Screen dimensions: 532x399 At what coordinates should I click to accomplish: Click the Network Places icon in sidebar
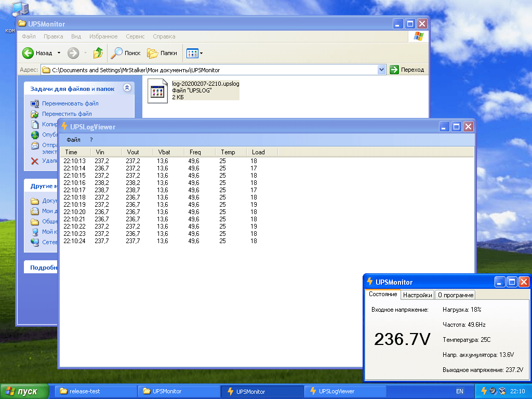(x=35, y=242)
